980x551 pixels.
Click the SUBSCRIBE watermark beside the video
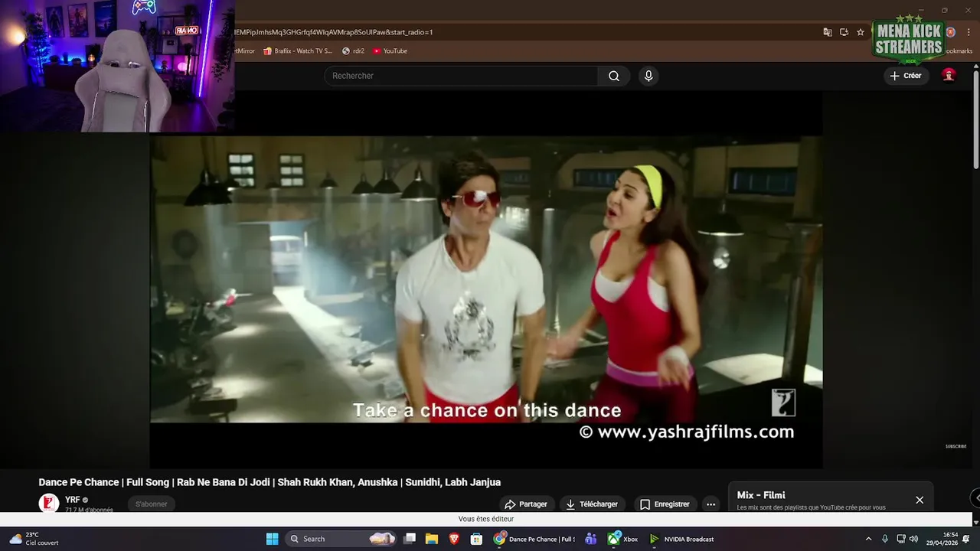pyautogui.click(x=955, y=446)
